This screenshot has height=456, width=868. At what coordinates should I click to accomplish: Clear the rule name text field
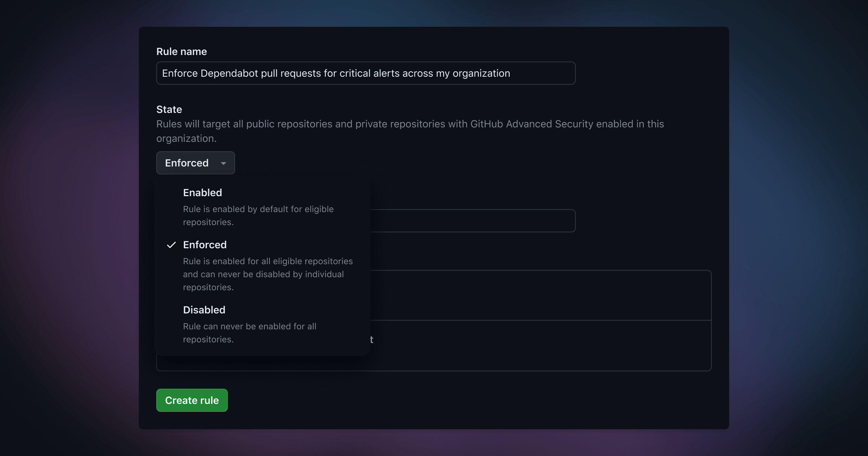click(x=366, y=72)
